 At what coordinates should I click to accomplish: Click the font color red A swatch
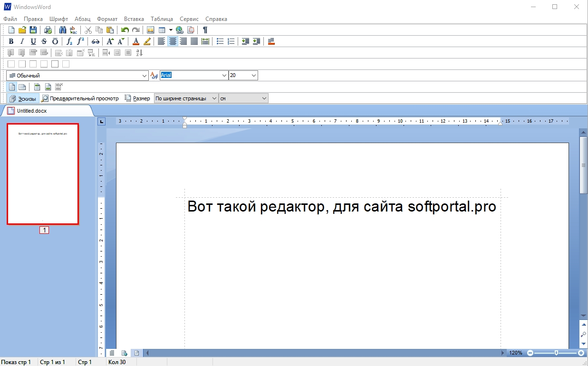coord(136,41)
